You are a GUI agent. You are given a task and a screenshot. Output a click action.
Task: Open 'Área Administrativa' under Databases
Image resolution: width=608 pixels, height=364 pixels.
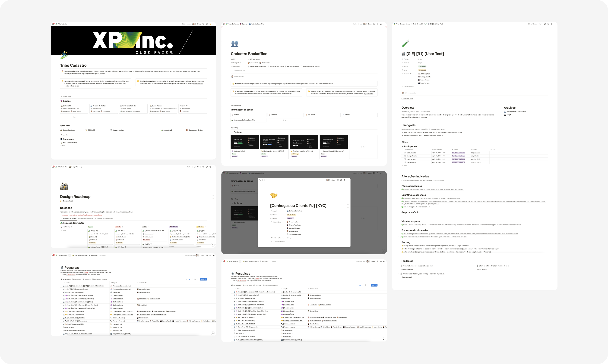click(69, 143)
